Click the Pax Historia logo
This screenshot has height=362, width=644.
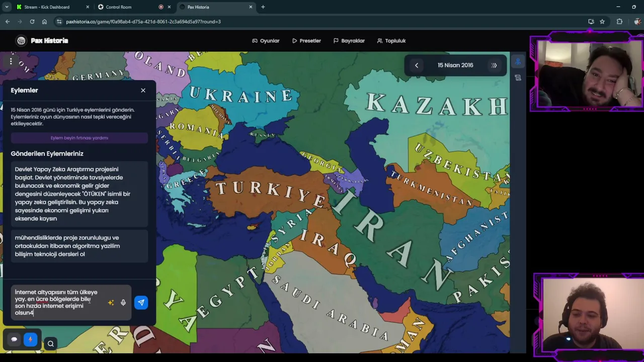42,41
